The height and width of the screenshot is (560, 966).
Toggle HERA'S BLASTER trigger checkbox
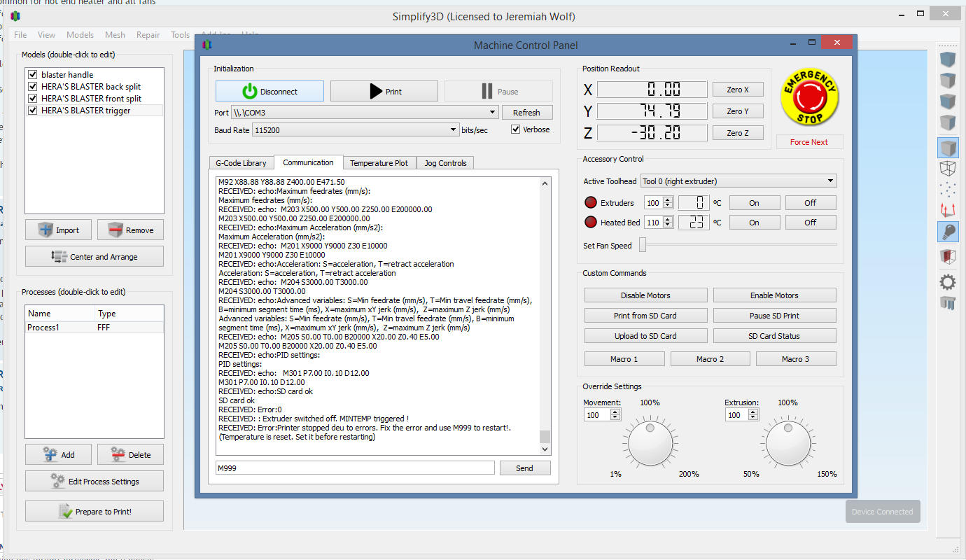32,111
